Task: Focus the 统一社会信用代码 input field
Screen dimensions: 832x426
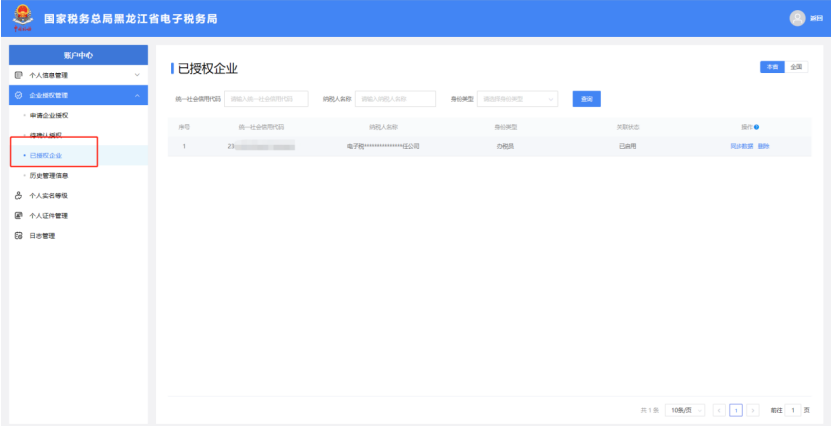Action: click(266, 99)
